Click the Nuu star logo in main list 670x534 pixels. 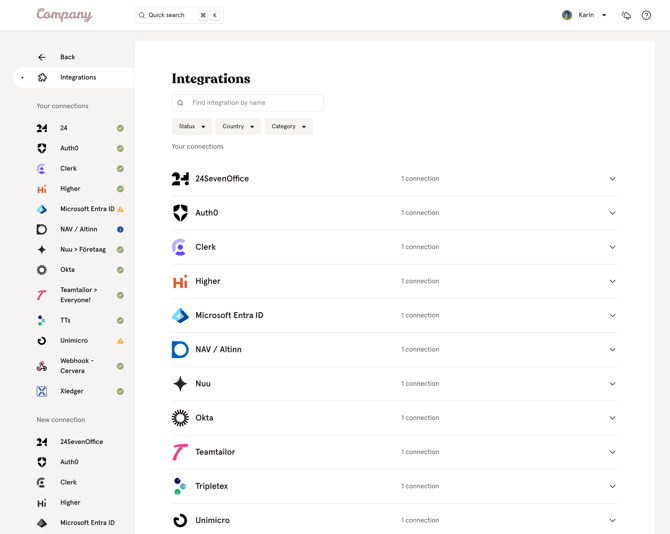pos(180,384)
